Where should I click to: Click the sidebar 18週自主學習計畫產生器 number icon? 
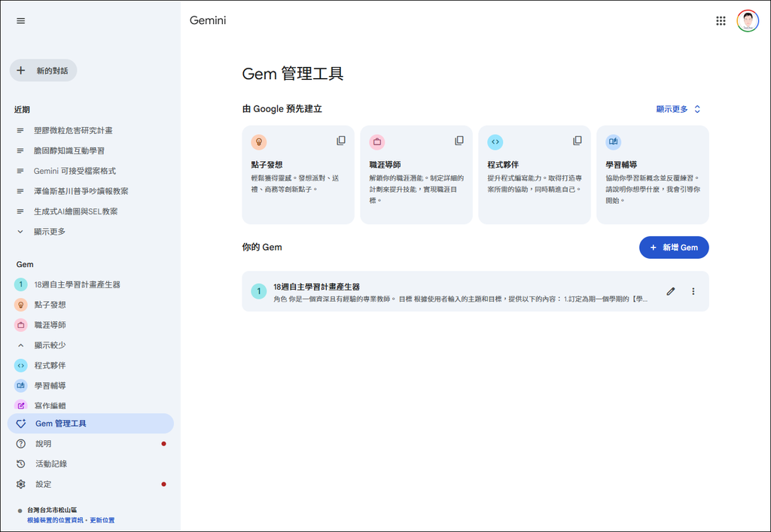20,284
